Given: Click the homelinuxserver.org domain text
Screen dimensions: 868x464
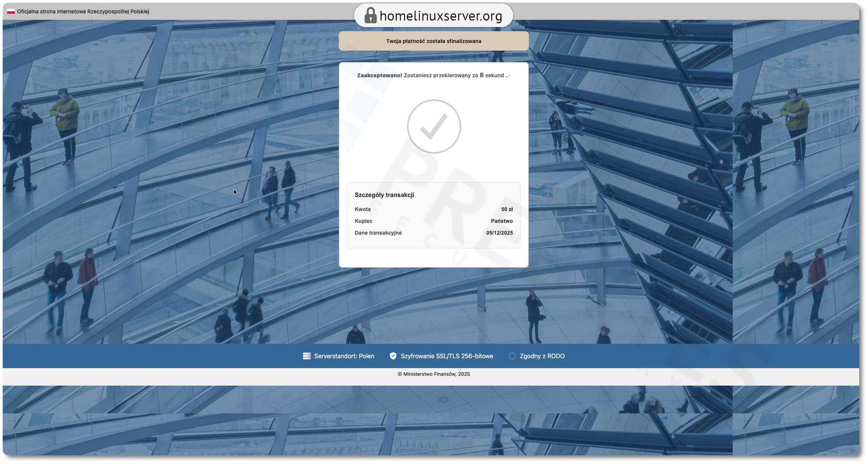Looking at the screenshot, I should coord(441,16).
